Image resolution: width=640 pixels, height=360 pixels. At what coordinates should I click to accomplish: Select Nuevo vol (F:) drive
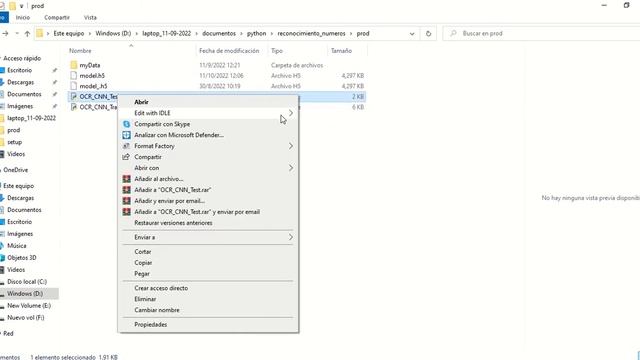point(26,318)
